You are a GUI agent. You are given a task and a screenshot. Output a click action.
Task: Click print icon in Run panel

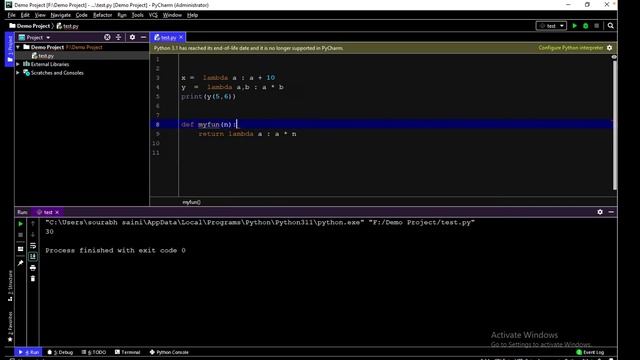click(33, 268)
